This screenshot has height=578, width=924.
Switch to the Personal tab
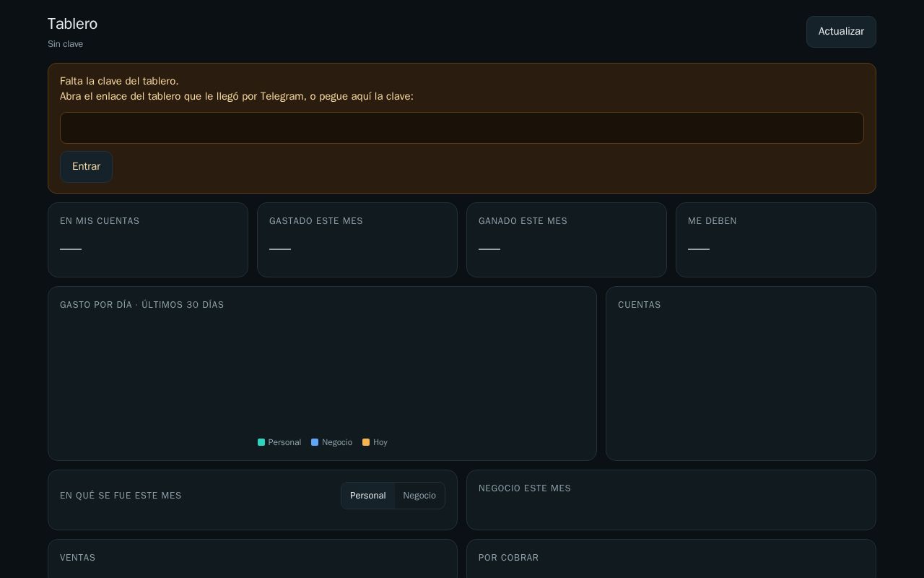(367, 496)
